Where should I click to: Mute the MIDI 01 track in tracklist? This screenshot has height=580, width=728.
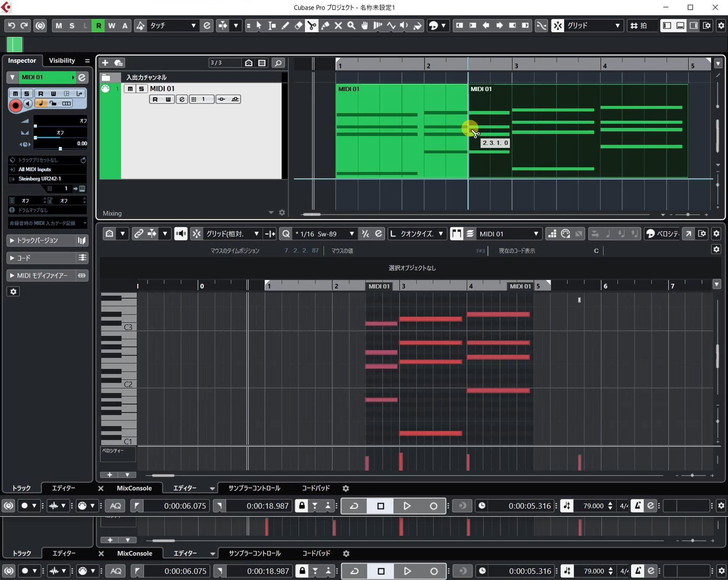(130, 88)
